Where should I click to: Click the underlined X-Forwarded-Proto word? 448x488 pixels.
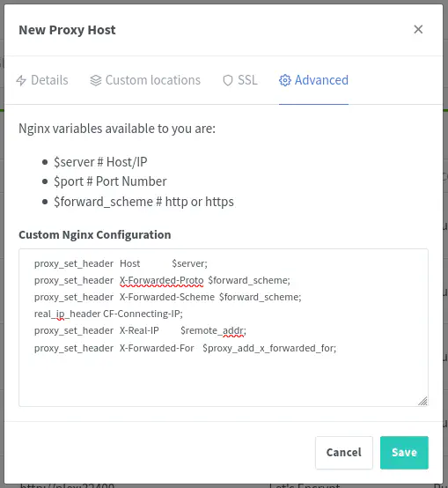(162, 280)
